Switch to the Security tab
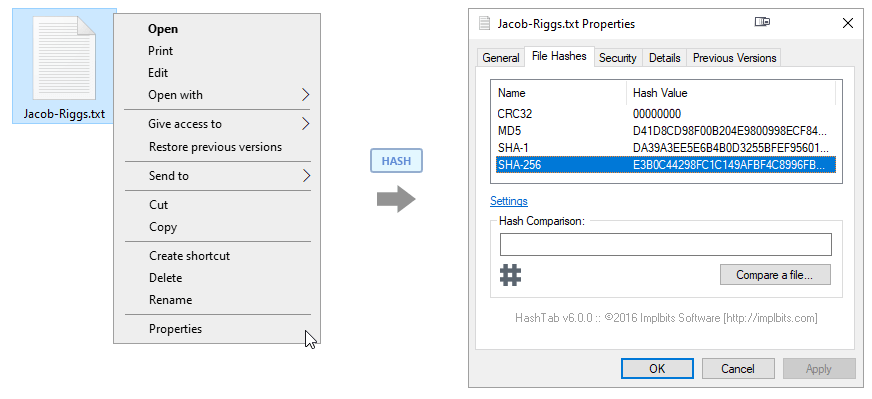The image size is (872, 399). (617, 58)
